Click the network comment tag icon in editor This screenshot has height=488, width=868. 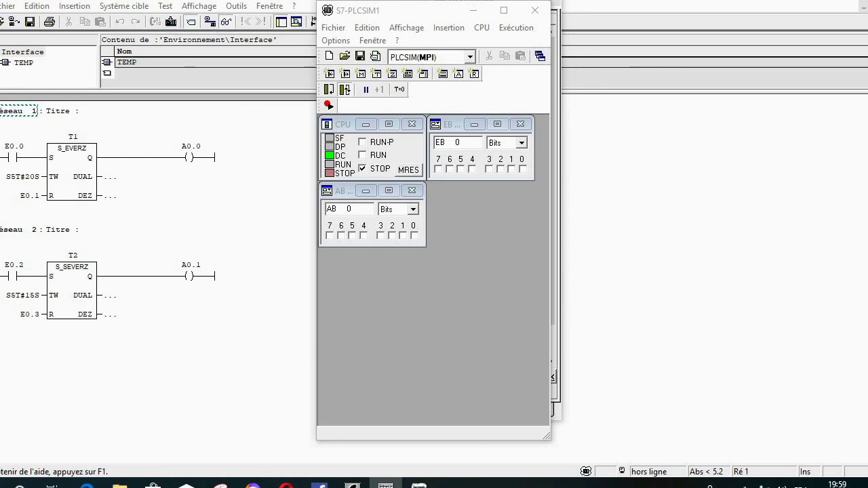tap(191, 22)
